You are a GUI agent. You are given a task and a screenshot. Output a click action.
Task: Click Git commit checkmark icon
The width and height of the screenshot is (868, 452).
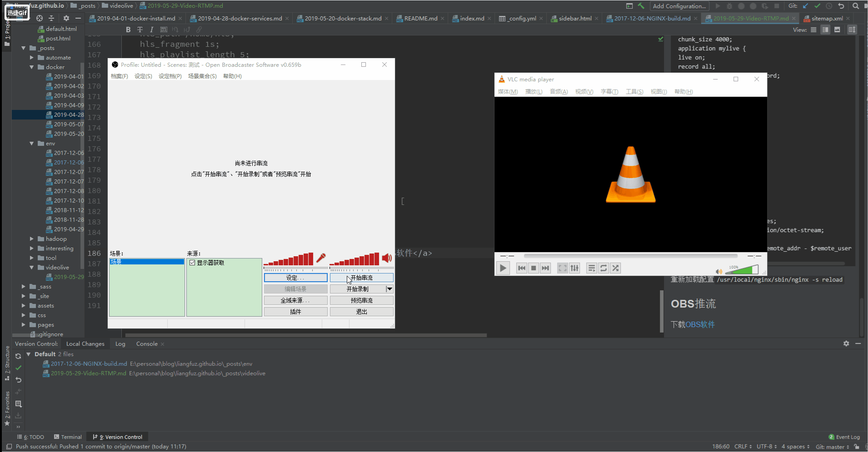pos(817,6)
